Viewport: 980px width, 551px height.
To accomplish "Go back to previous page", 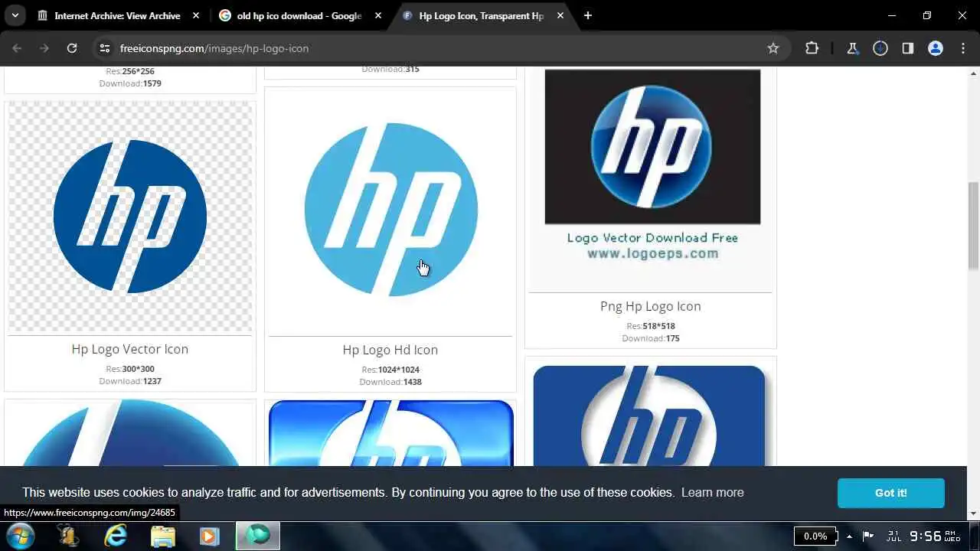I will point(17,48).
